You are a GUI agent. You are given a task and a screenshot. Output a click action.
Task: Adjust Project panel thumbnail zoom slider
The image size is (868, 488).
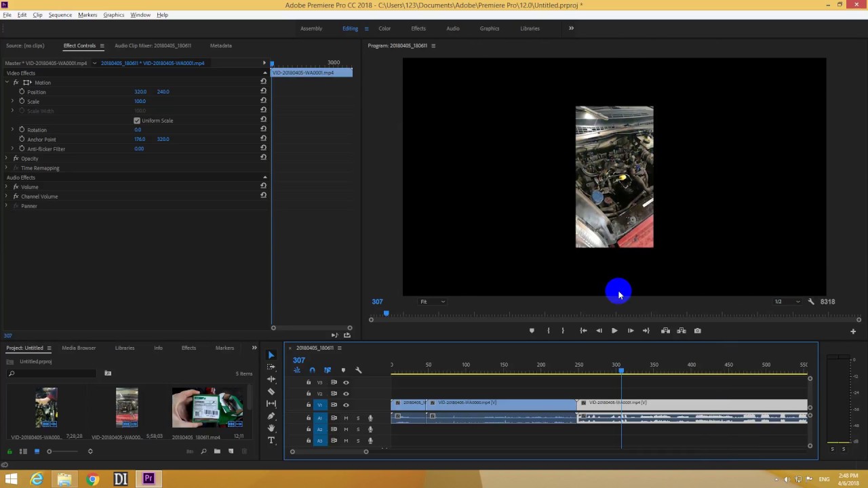pos(49,451)
